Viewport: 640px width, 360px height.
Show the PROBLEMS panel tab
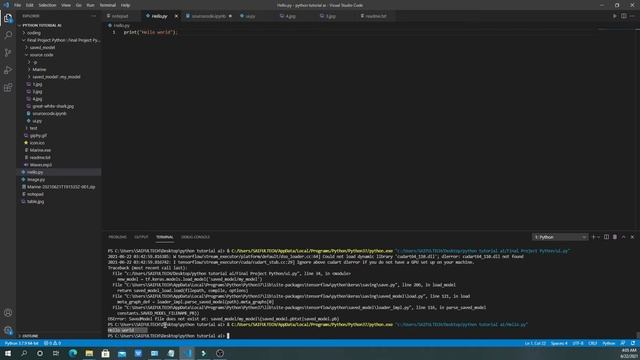[117, 237]
